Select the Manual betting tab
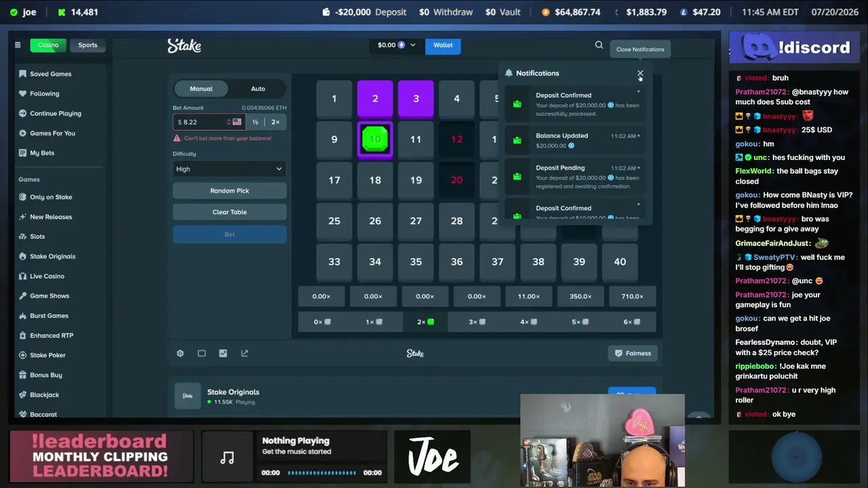Viewport: 868px width, 488px height. point(201,89)
